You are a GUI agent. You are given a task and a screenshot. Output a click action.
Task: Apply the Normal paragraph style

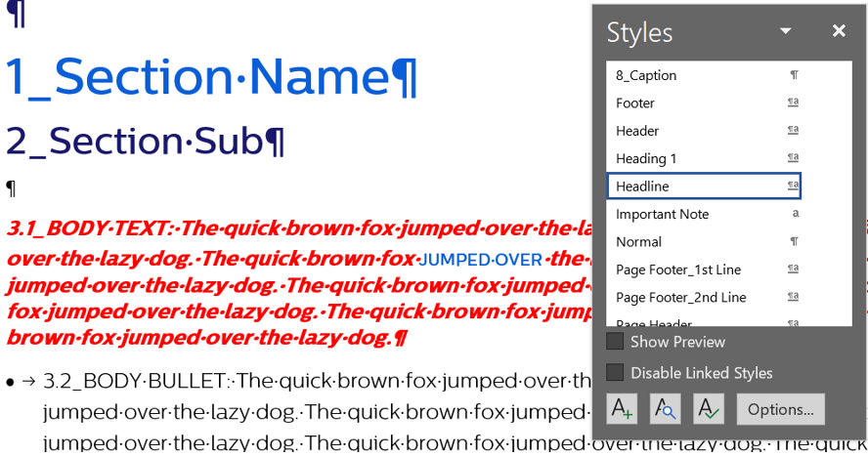click(638, 241)
